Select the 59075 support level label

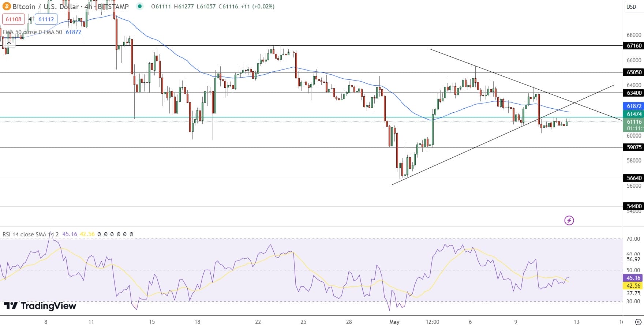coord(634,147)
